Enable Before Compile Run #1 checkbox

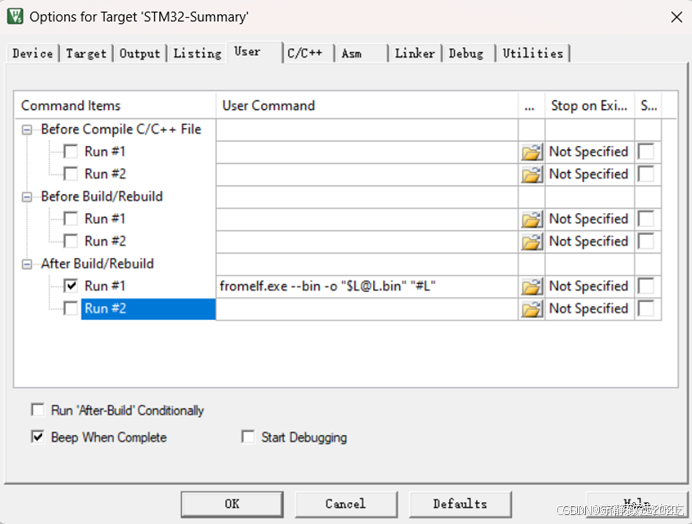click(x=71, y=151)
